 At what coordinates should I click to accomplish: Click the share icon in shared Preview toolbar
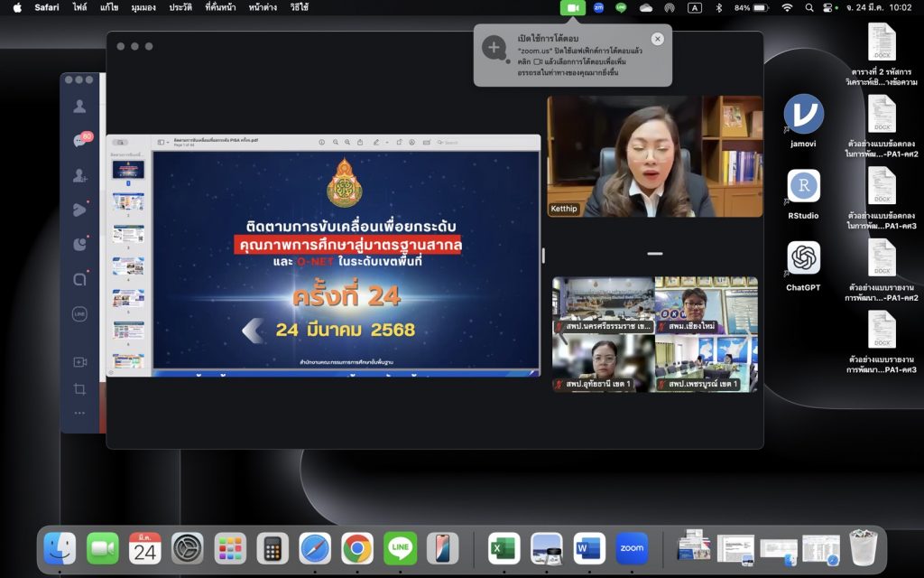359,142
